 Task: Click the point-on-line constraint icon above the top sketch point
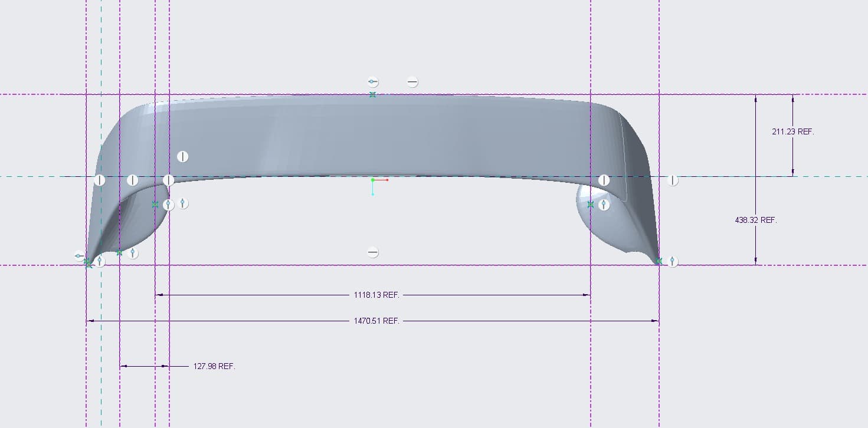372,82
